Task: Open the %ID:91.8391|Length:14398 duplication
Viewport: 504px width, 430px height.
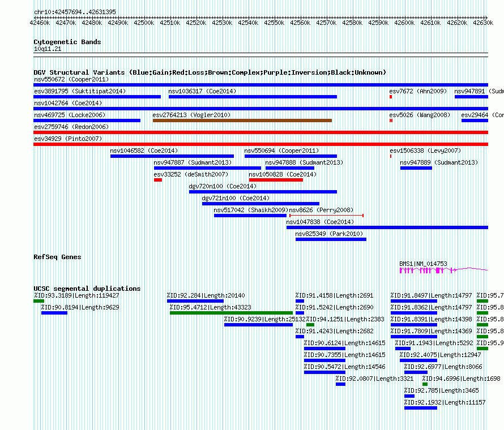Action: [414, 325]
